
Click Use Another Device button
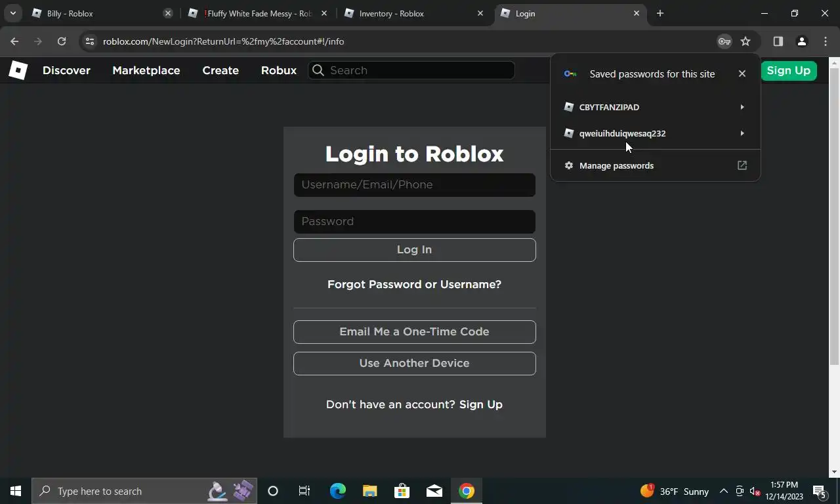point(415,364)
